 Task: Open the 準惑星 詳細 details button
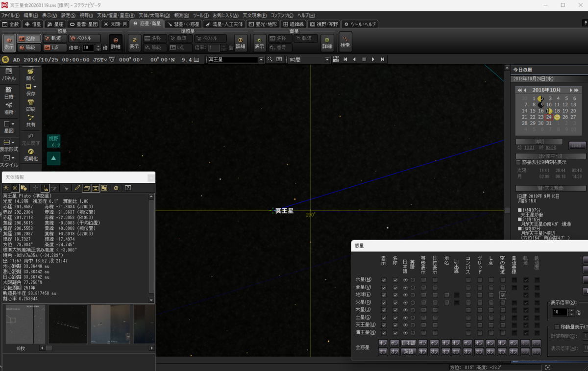point(240,43)
